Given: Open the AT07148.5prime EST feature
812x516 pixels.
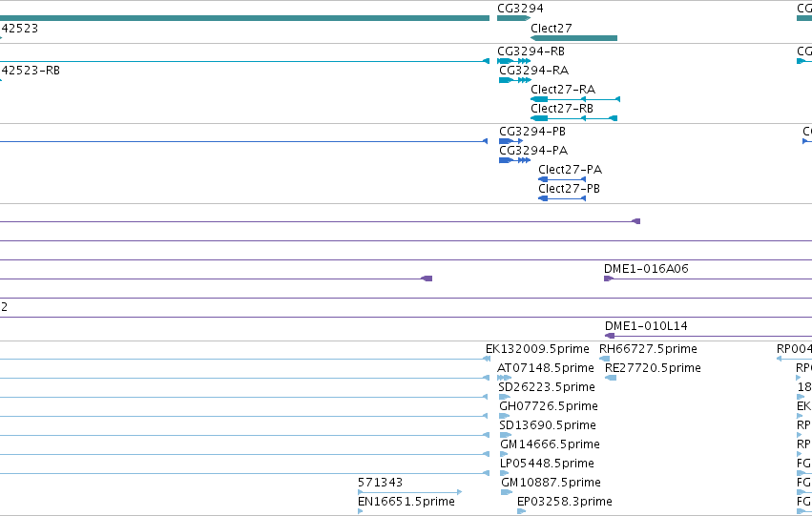Looking at the screenshot, I should pos(504,378).
